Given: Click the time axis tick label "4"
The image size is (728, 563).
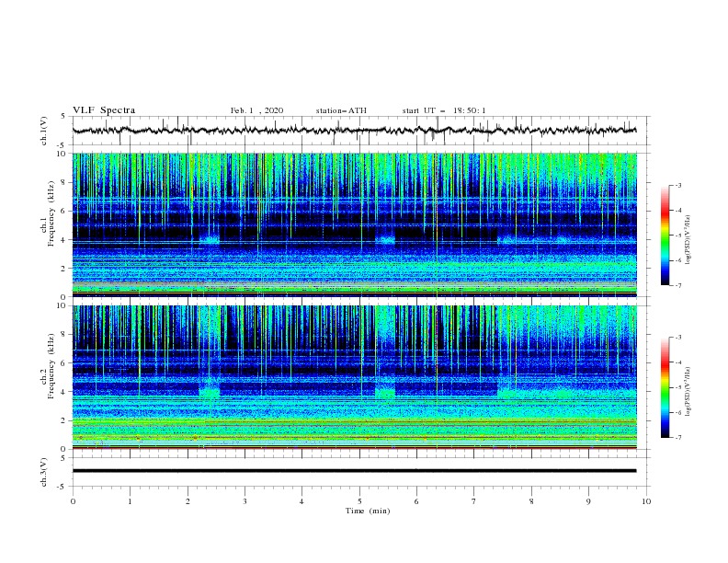Looking at the screenshot, I should click(x=301, y=501).
